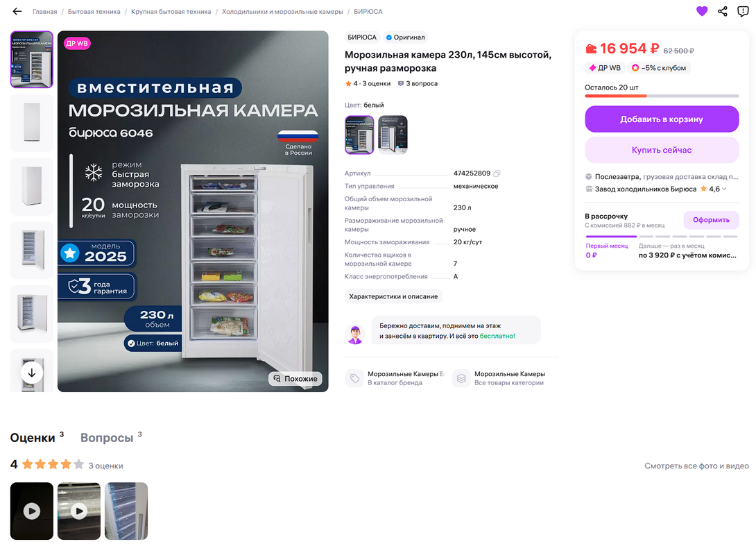Open brand catalog tag icon link
Viewport: 756px width, 544px height.
pyautogui.click(x=355, y=378)
